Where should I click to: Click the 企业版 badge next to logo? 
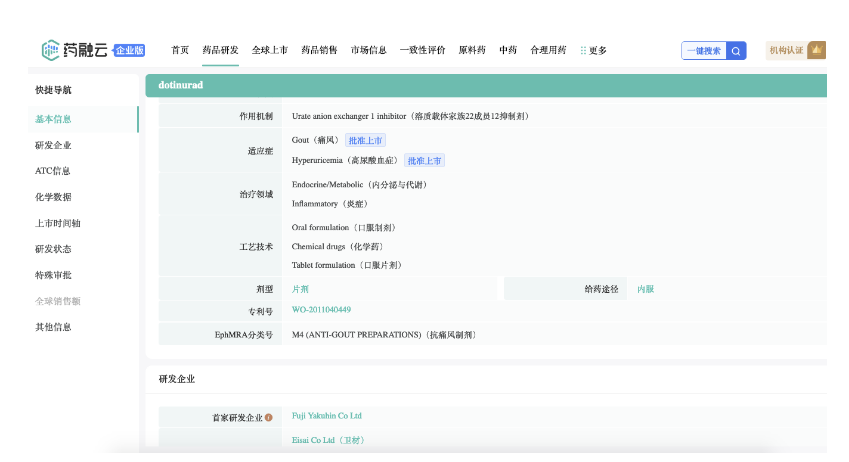(129, 51)
